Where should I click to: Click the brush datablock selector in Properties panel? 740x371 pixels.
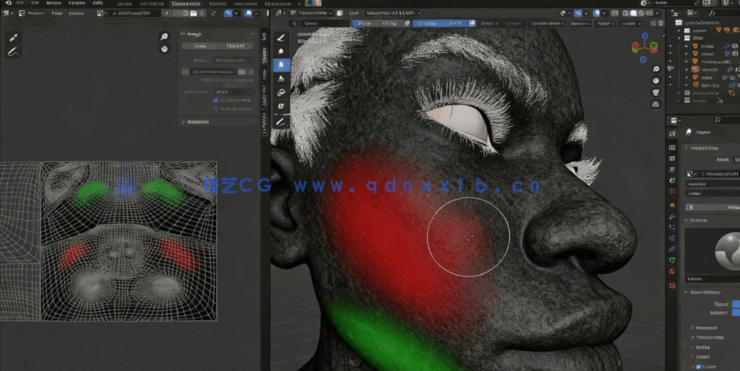713,174
